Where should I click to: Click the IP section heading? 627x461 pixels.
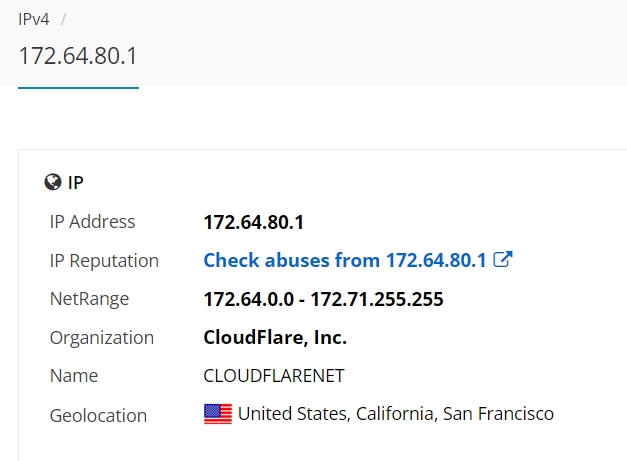pos(76,183)
